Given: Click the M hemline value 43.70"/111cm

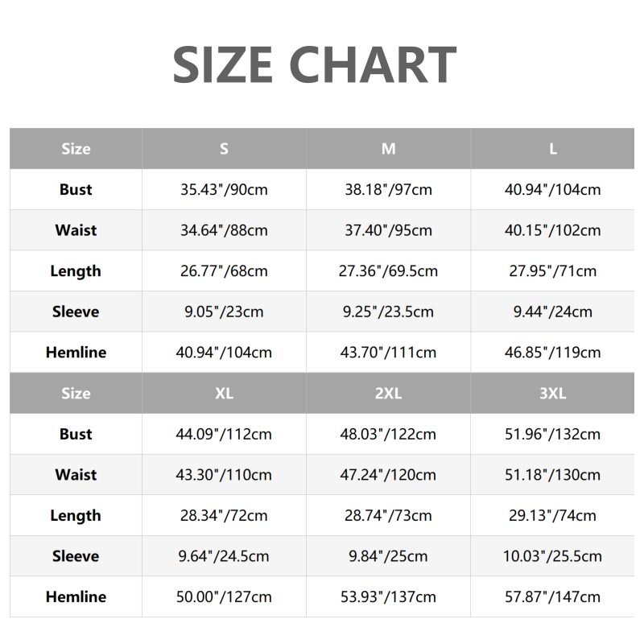Looking at the screenshot, I should tap(388, 353).
